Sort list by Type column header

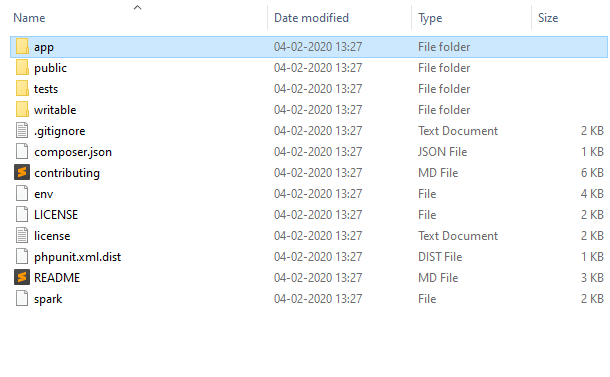(x=430, y=18)
